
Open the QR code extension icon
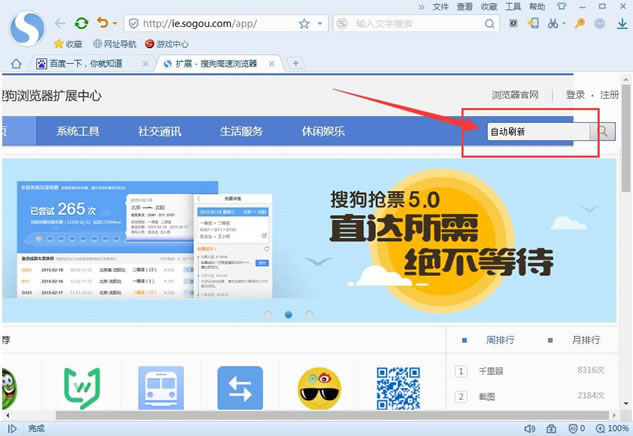click(398, 388)
